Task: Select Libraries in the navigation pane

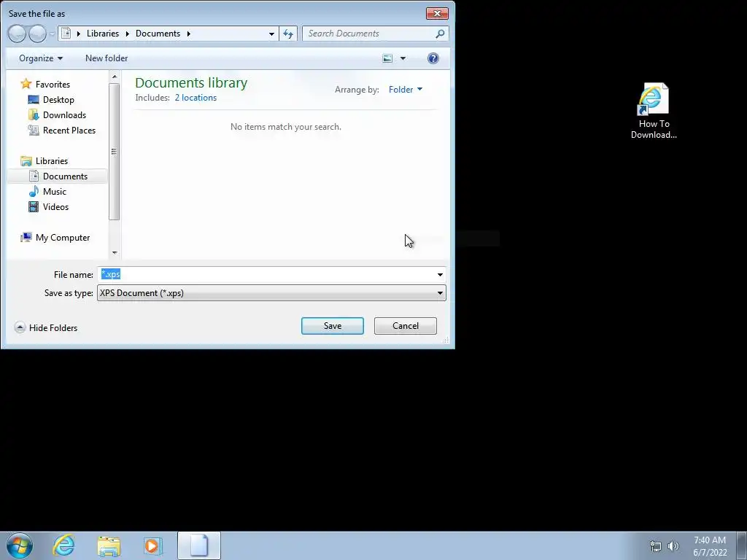Action: click(52, 161)
